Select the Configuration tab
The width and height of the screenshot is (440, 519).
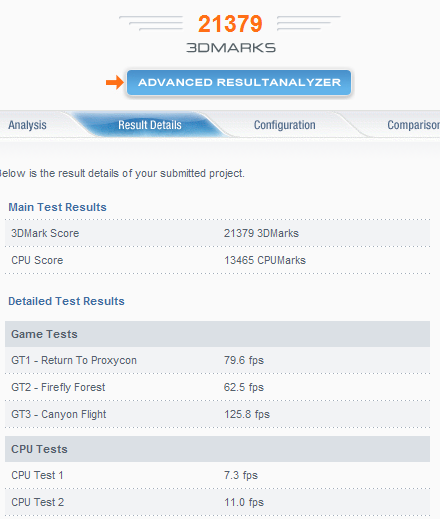pyautogui.click(x=284, y=125)
